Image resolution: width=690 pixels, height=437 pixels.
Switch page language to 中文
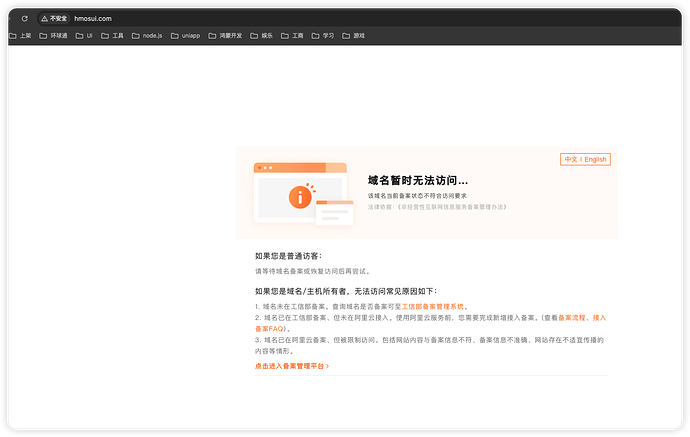click(571, 159)
